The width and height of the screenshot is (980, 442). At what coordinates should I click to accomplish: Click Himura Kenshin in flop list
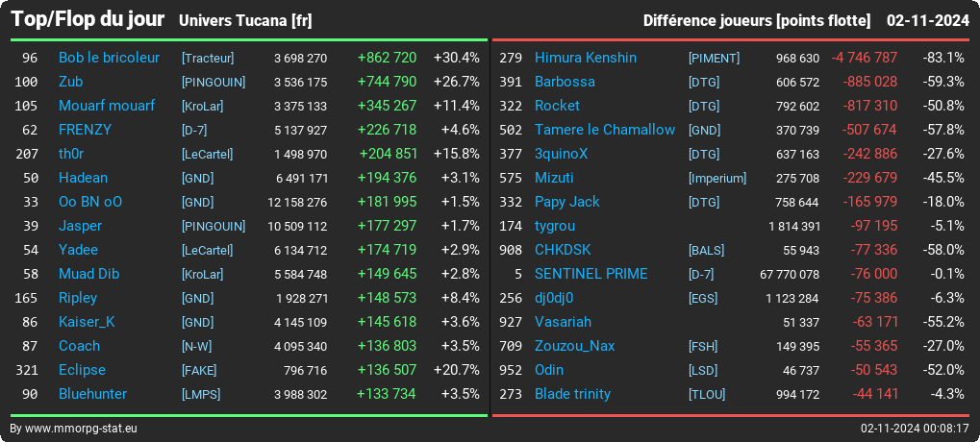[x=586, y=58]
